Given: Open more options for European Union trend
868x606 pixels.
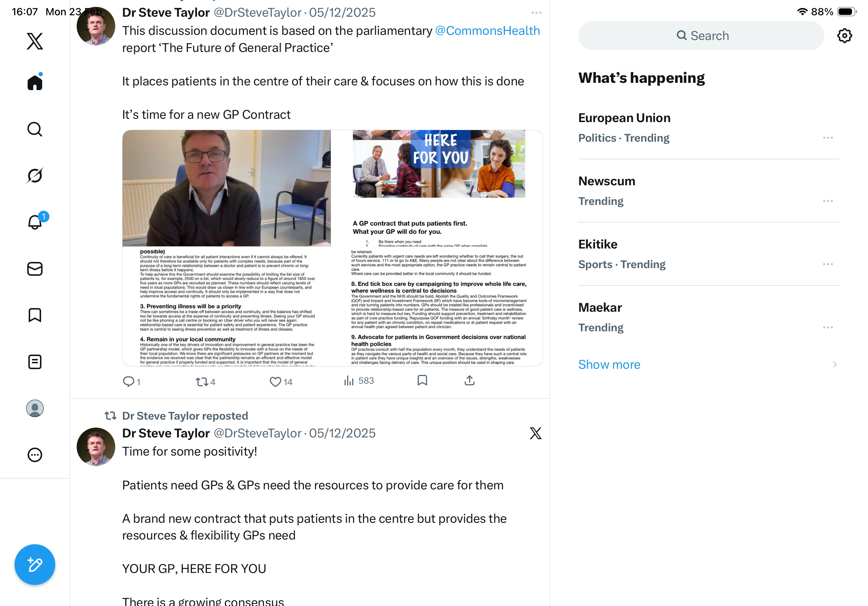Looking at the screenshot, I should click(x=828, y=138).
